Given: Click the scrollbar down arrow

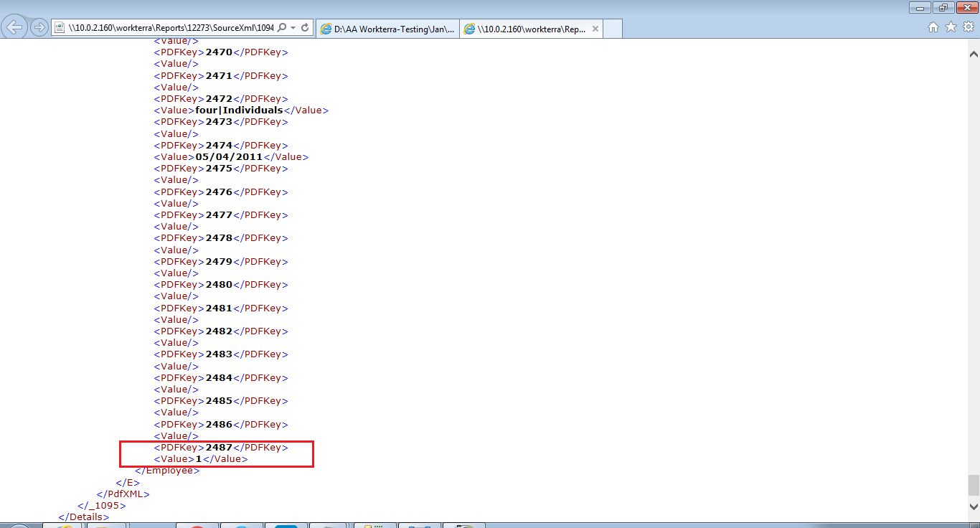Looking at the screenshot, I should pos(974,506).
